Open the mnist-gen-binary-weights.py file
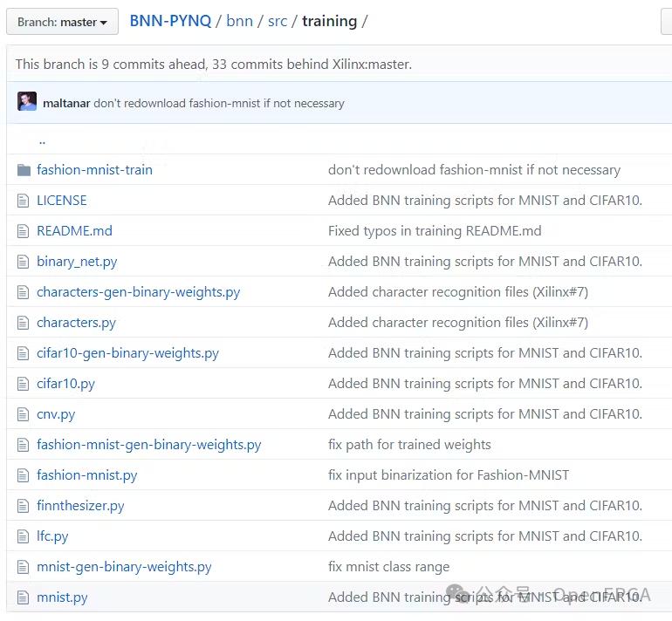The image size is (672, 621). click(124, 567)
